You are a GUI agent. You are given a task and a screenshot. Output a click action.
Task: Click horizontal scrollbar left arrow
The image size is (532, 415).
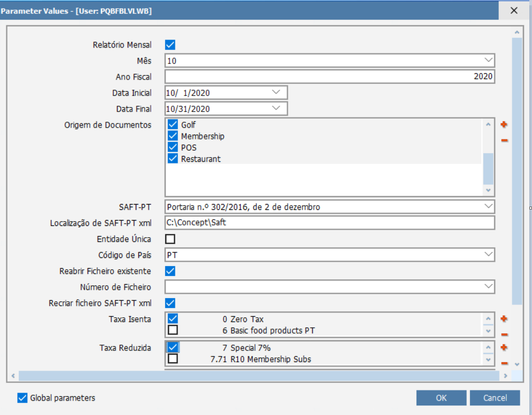click(x=13, y=375)
